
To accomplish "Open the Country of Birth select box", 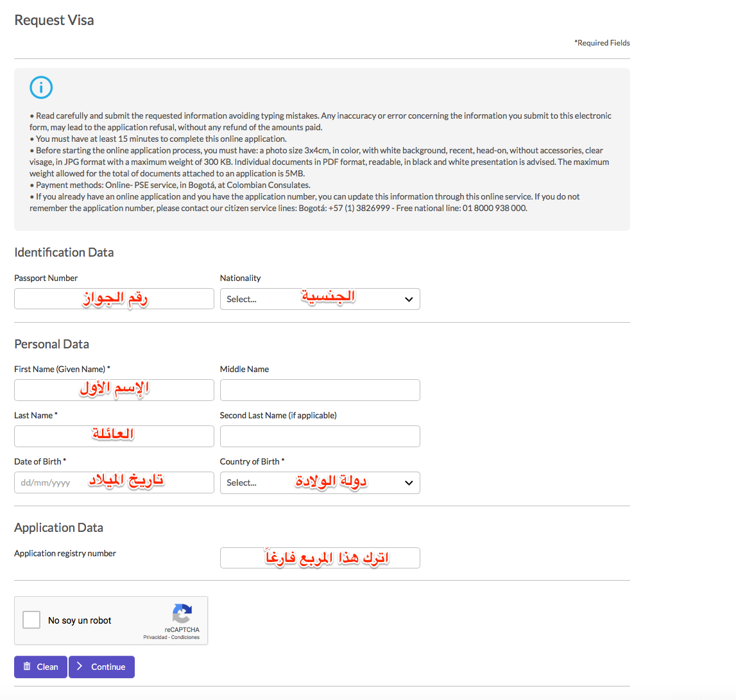I will click(320, 483).
